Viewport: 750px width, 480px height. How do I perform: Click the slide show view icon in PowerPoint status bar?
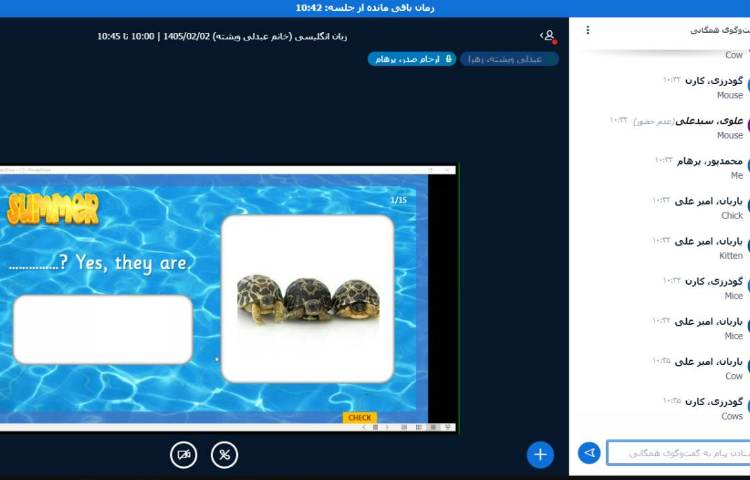pyautogui.click(x=448, y=427)
